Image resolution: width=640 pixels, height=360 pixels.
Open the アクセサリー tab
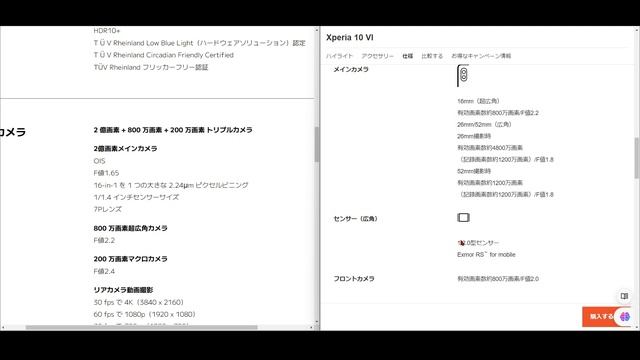click(x=378, y=56)
